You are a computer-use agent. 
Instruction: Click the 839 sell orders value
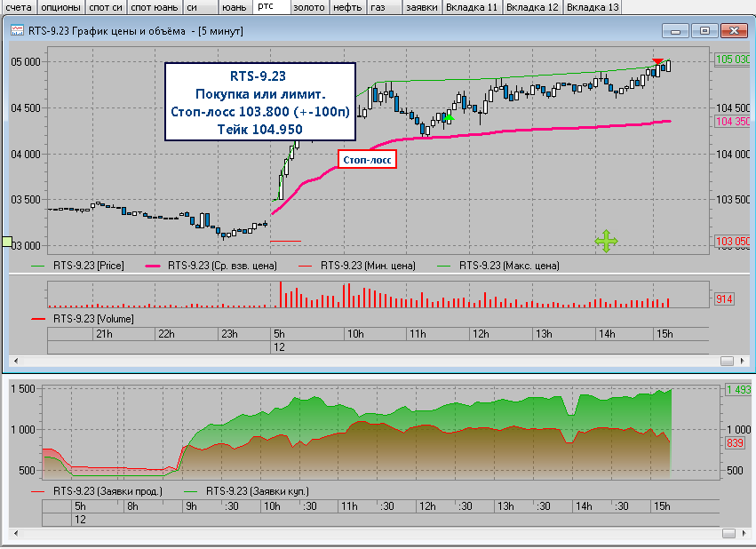[x=735, y=442]
